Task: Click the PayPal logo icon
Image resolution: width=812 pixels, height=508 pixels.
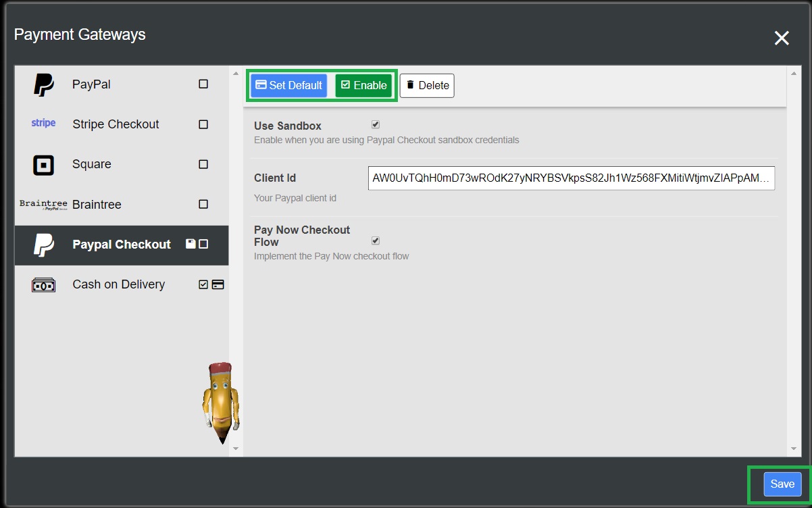Action: click(44, 85)
